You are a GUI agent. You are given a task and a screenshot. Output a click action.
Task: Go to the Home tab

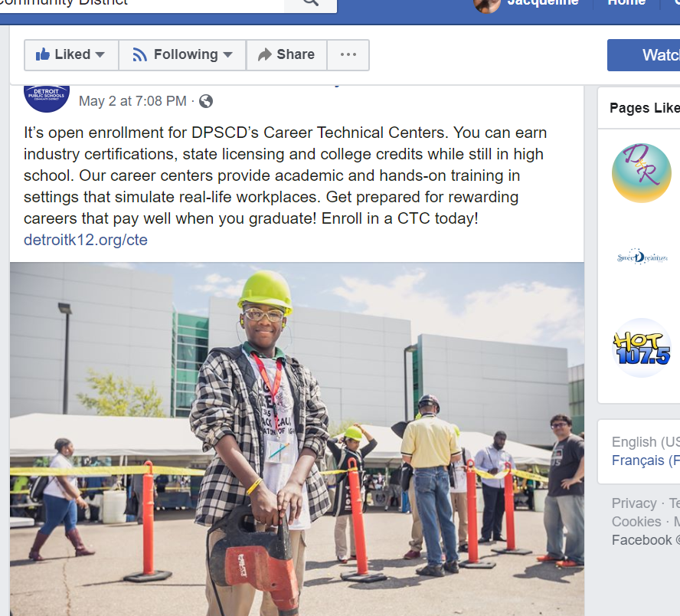[x=626, y=2]
